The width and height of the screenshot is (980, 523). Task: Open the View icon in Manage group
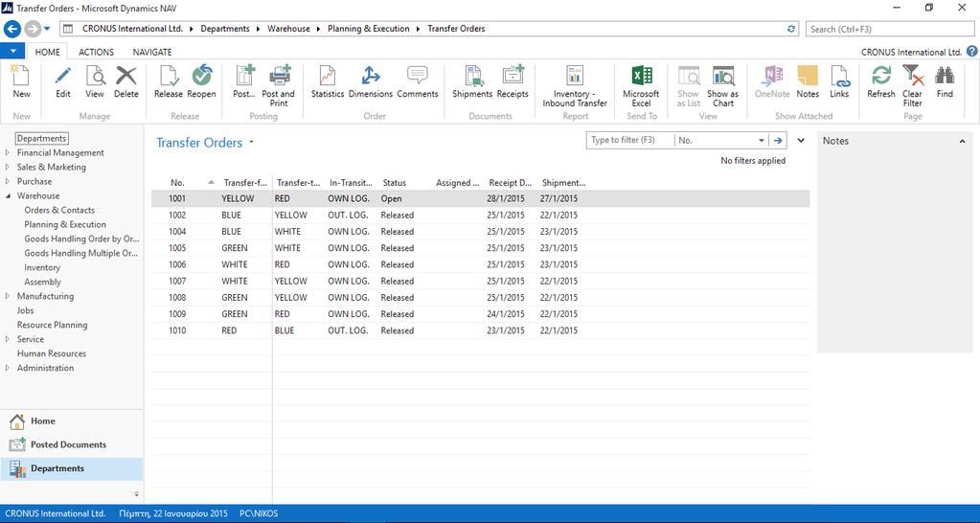tap(95, 77)
